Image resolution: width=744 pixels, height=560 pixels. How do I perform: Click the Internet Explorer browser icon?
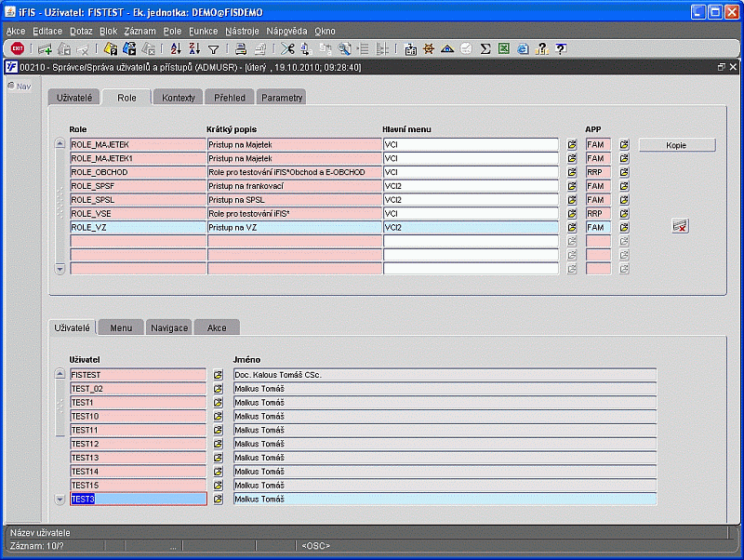pyautogui.click(x=523, y=48)
